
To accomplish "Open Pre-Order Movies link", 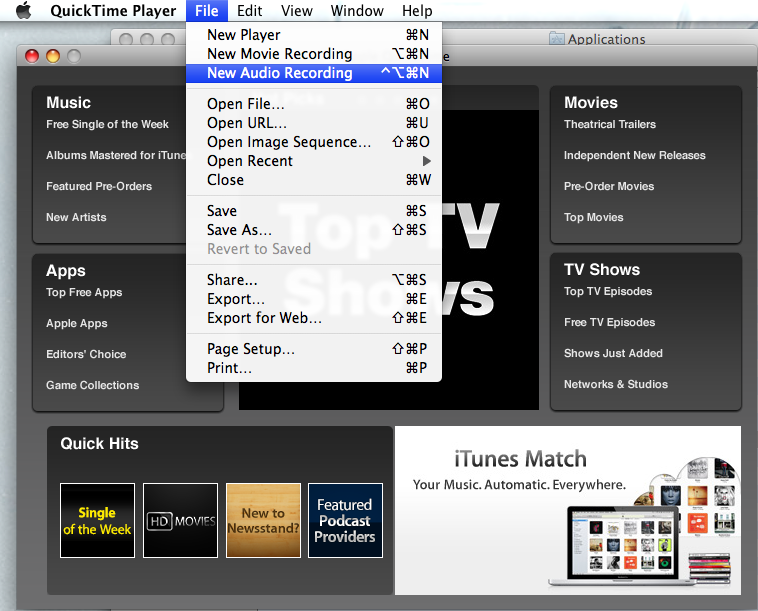I will pos(609,187).
